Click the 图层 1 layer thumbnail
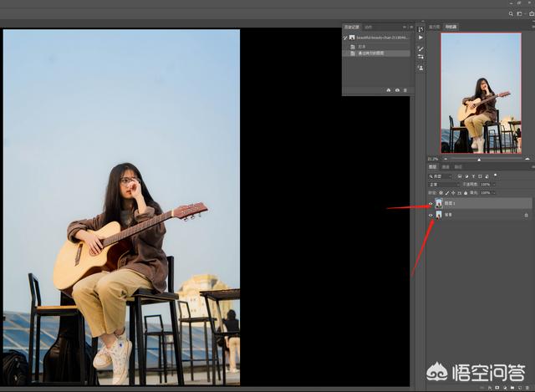 (439, 203)
